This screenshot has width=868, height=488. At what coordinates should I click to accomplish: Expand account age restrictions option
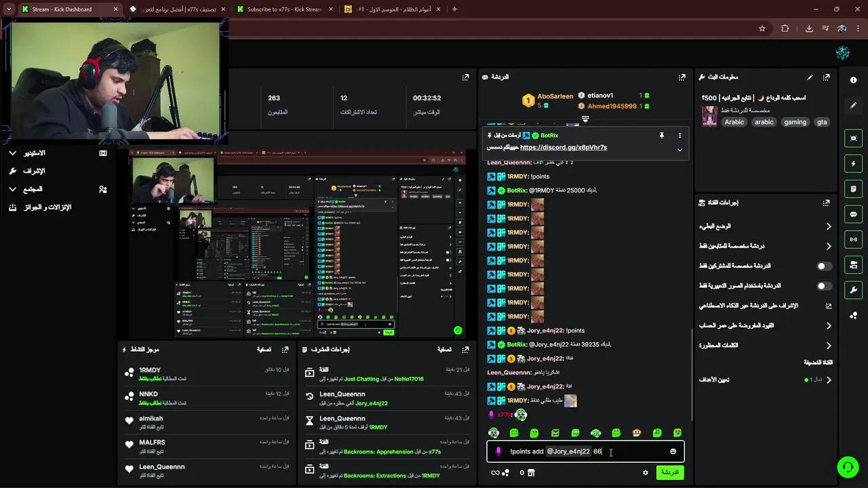[766, 325]
